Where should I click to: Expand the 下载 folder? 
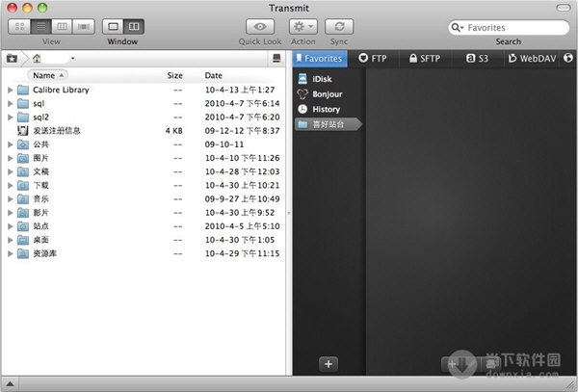(11, 185)
